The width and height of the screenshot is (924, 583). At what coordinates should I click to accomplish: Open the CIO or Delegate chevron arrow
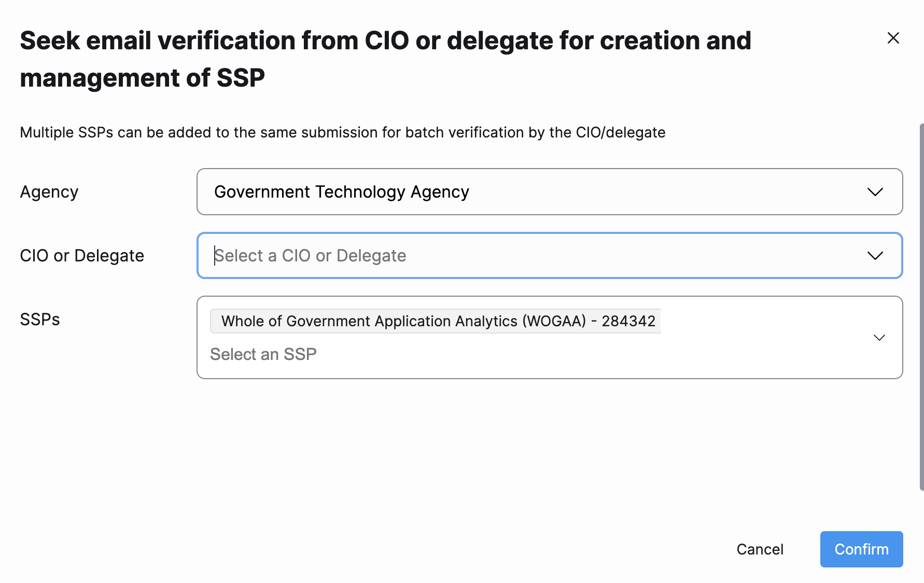[x=875, y=256]
